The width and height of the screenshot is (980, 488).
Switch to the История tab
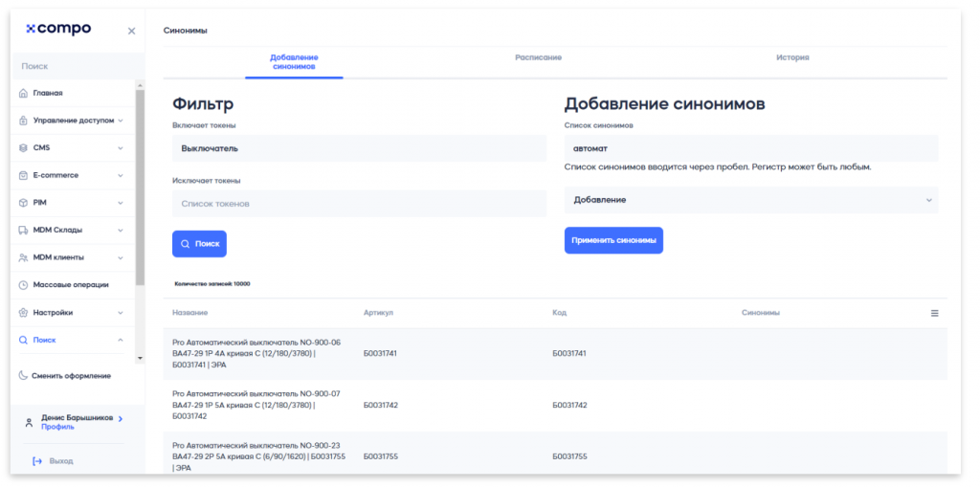tap(792, 58)
